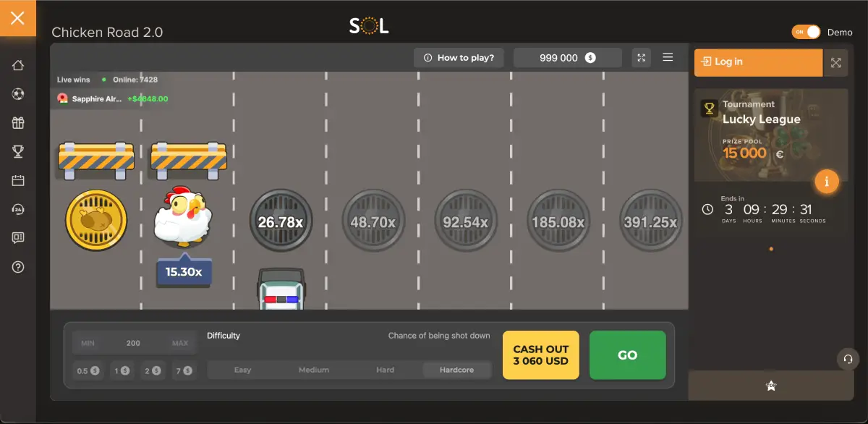
Task: Click the bet amount field showing 200
Action: coord(134,342)
